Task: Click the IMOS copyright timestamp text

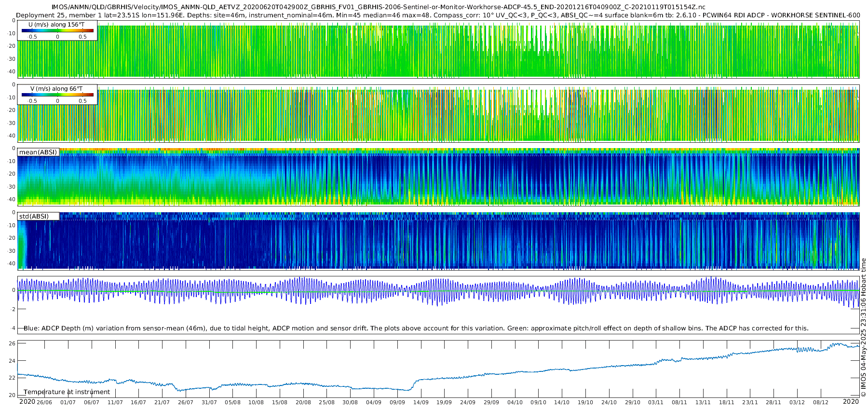Action: (x=863, y=327)
